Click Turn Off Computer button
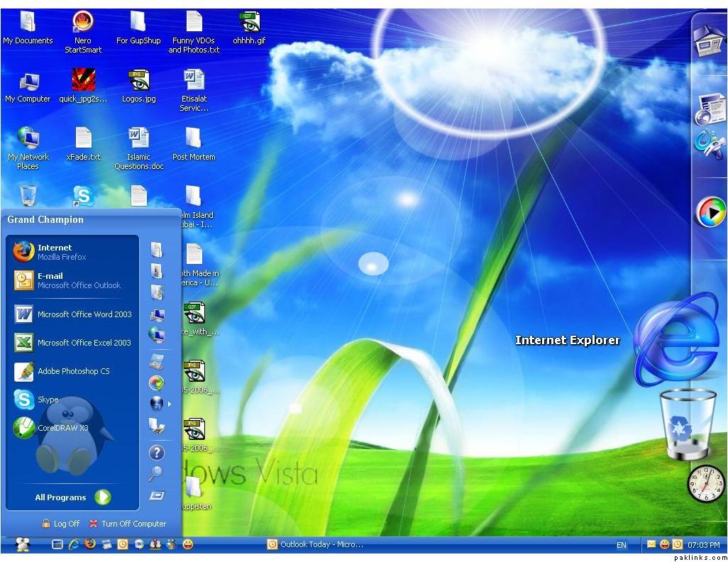728x562 pixels. [x=128, y=524]
